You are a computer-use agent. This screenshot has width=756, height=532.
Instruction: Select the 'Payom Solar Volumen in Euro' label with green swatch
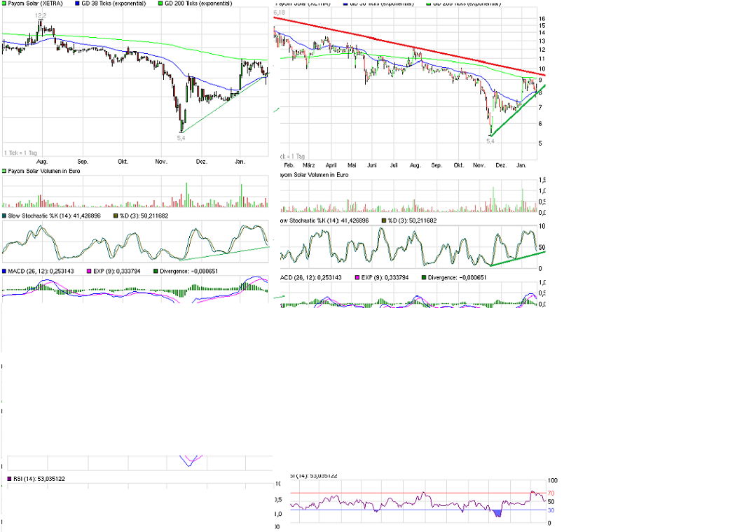(41, 171)
